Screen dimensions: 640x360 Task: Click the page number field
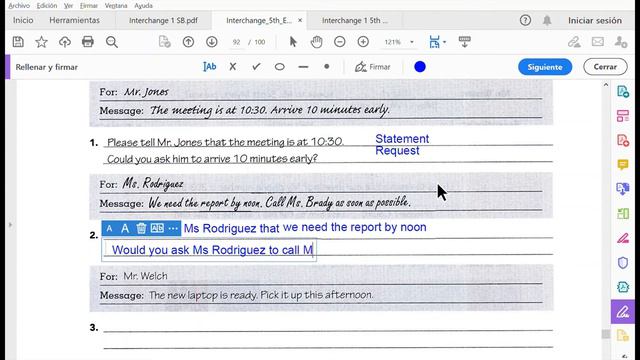point(236,42)
